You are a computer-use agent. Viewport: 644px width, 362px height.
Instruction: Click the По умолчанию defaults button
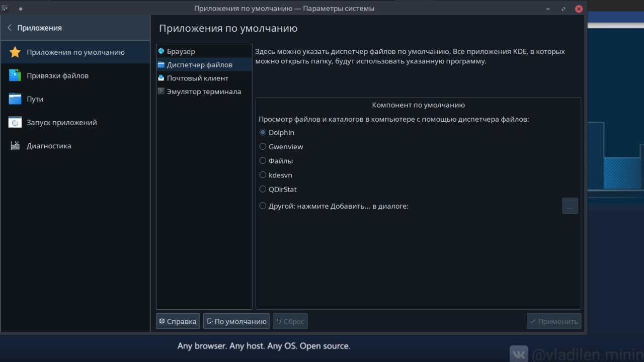[236, 321]
